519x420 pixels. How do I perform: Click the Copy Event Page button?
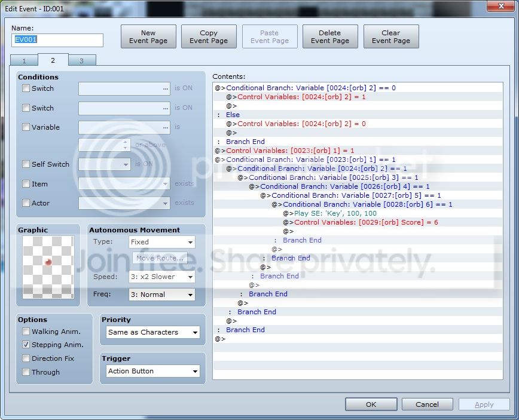point(209,36)
